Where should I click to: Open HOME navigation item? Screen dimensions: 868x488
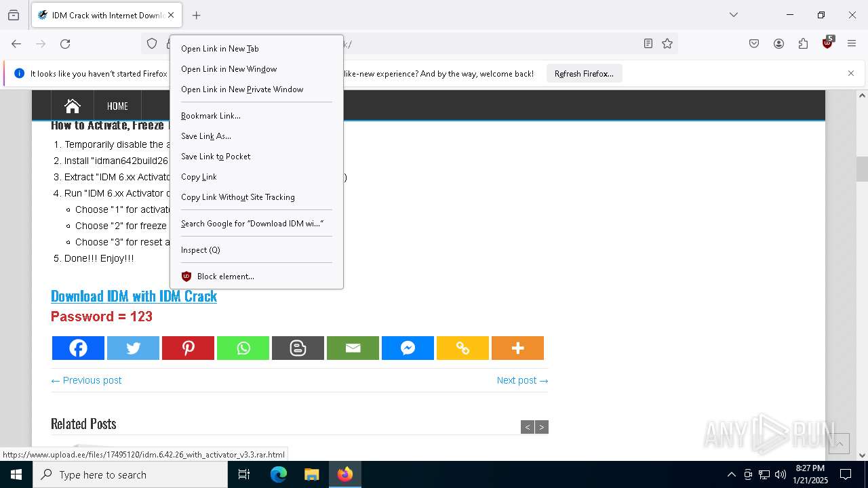coord(117,106)
